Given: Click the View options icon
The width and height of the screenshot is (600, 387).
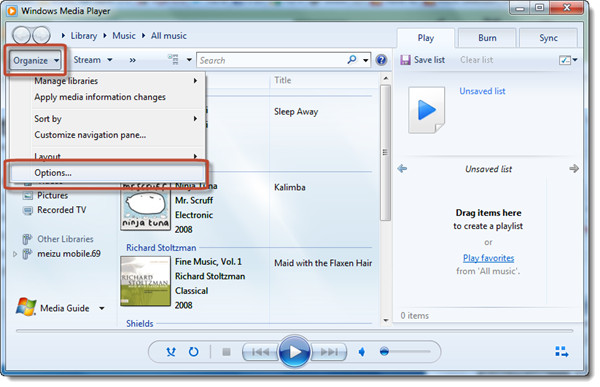Looking at the screenshot, I should 173,59.
